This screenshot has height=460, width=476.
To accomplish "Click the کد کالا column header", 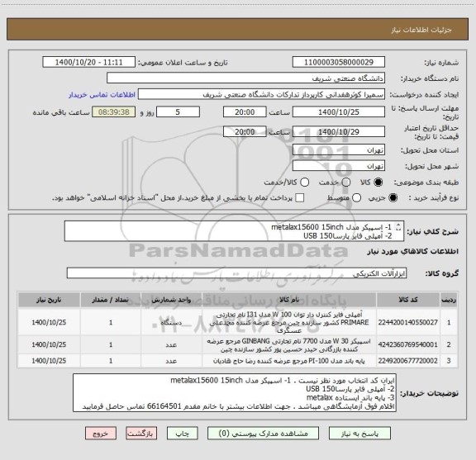I will tap(408, 300).
